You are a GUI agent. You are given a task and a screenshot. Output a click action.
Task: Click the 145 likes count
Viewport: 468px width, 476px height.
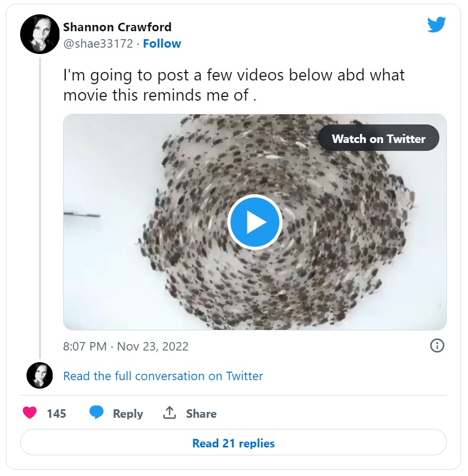(x=56, y=414)
